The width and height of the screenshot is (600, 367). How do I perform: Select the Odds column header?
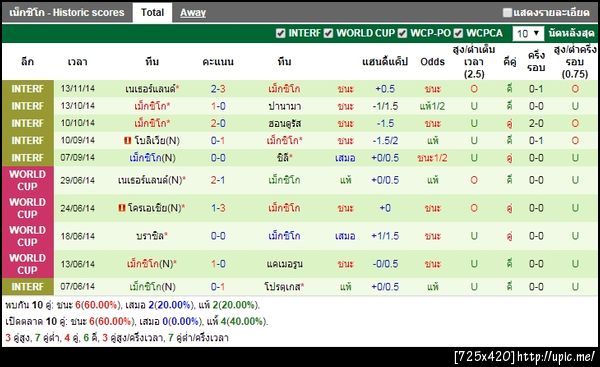[x=432, y=62]
